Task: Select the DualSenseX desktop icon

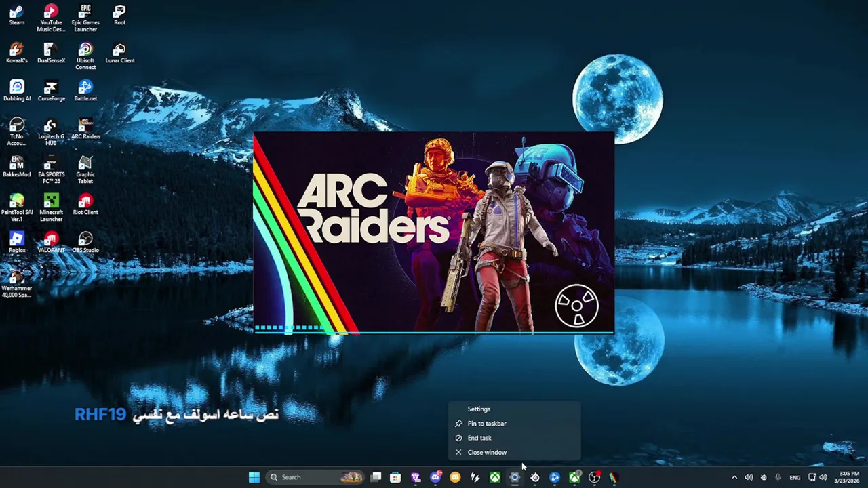Action: point(51,54)
